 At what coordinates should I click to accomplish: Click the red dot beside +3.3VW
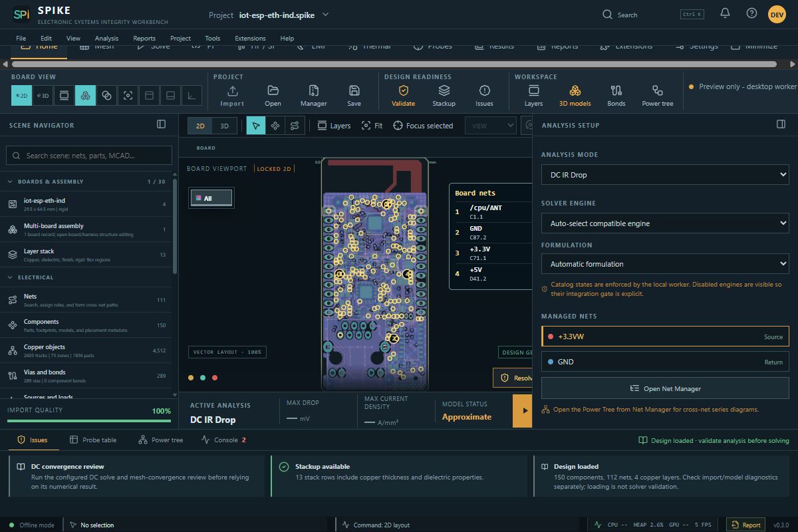(550, 336)
